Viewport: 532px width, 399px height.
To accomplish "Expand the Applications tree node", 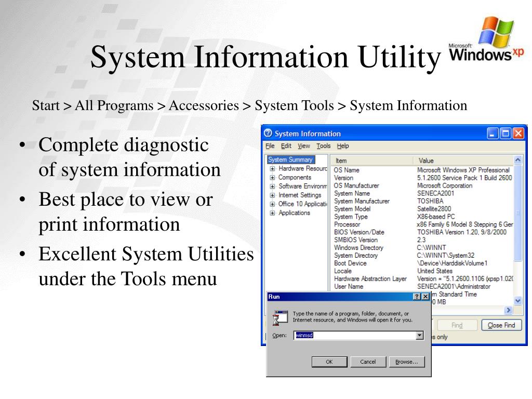I will [272, 212].
